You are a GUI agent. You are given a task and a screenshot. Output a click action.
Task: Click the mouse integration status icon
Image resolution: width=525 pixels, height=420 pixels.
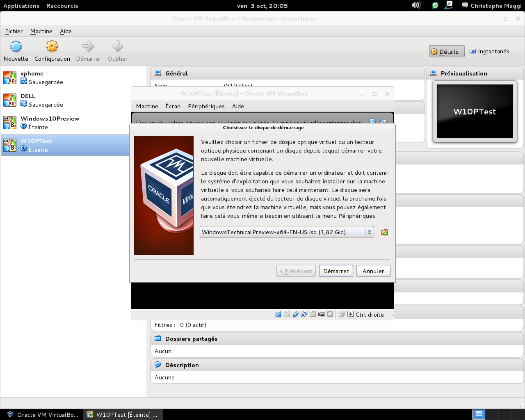click(342, 314)
